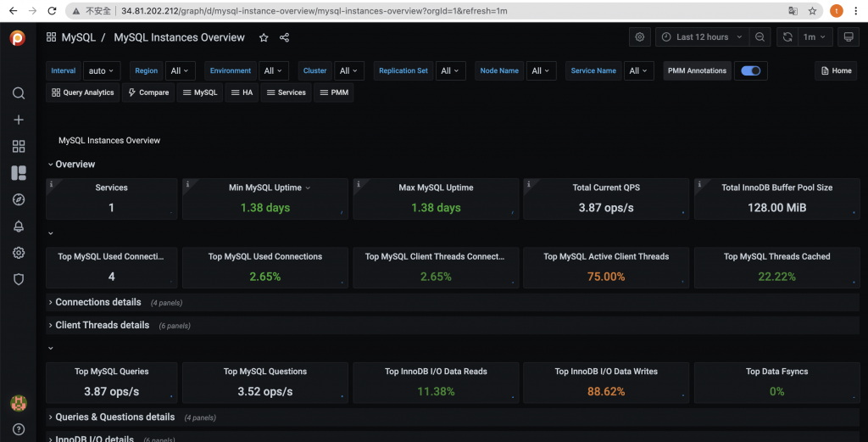
Task: Open the Explore compass icon
Action: coord(19,199)
